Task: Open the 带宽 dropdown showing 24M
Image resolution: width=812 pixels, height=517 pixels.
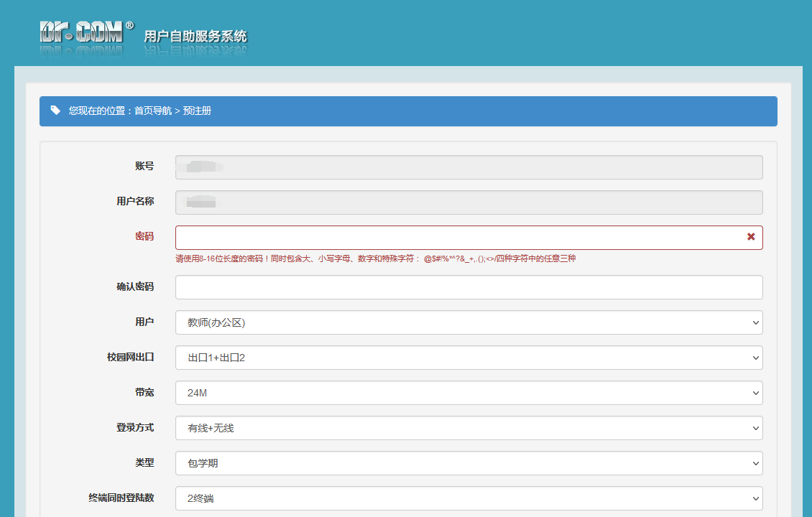Action: point(469,393)
